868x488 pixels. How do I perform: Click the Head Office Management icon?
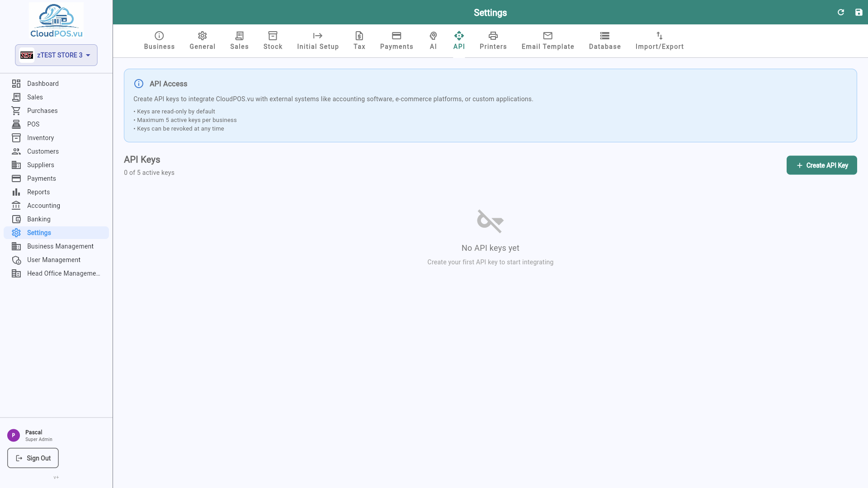click(16, 273)
